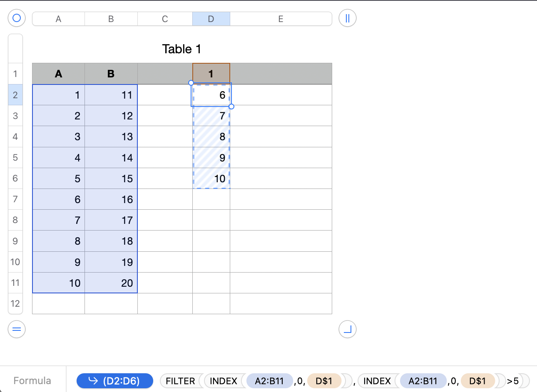Select the cell containing 20

[111, 283]
